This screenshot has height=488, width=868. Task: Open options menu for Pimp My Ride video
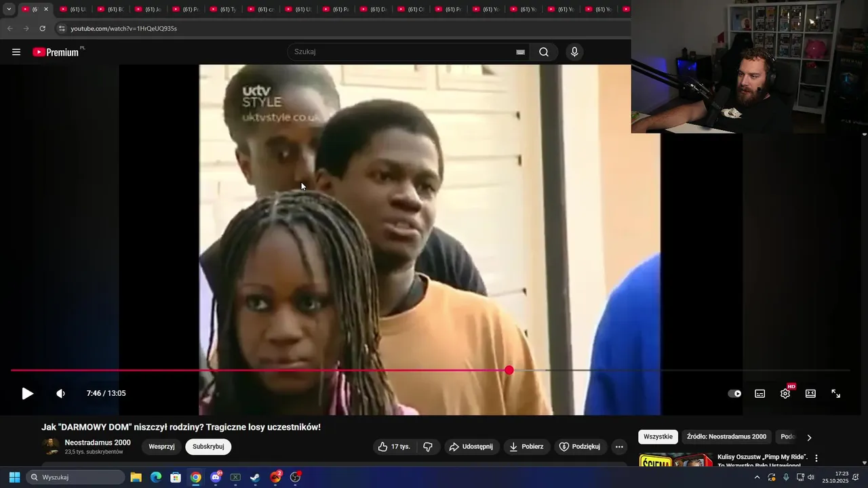pyautogui.click(x=816, y=458)
